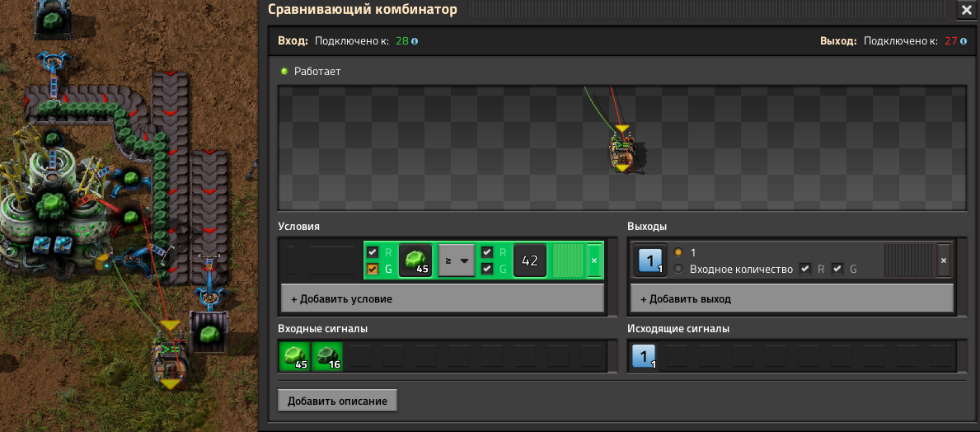
Task: Open info icon next to output network 27
Action: pos(964,41)
